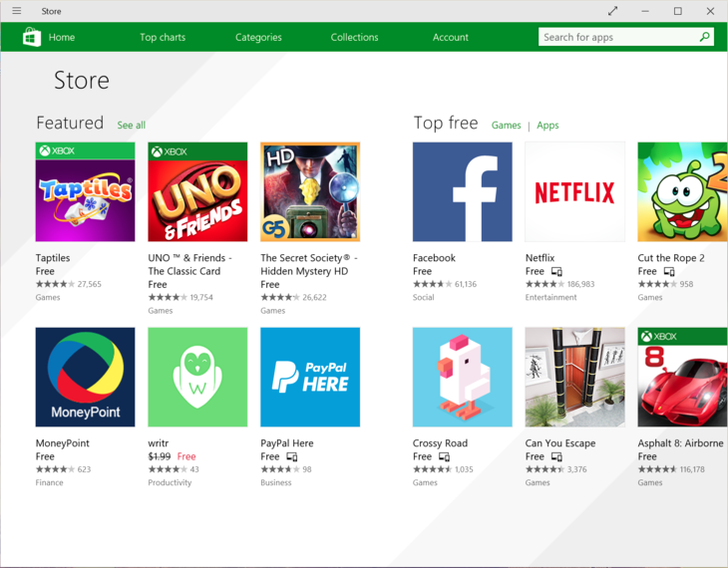
Task: Go to the Home tab
Action: coord(61,37)
